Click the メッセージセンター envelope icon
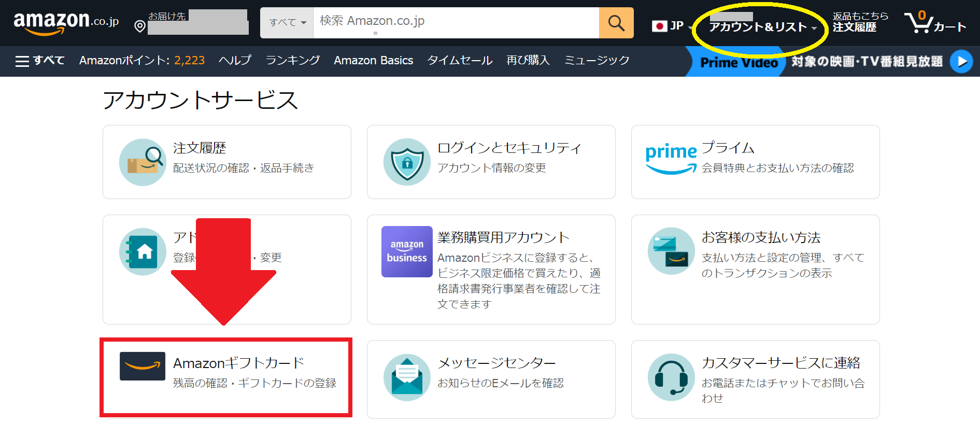980x423 pixels. [407, 377]
